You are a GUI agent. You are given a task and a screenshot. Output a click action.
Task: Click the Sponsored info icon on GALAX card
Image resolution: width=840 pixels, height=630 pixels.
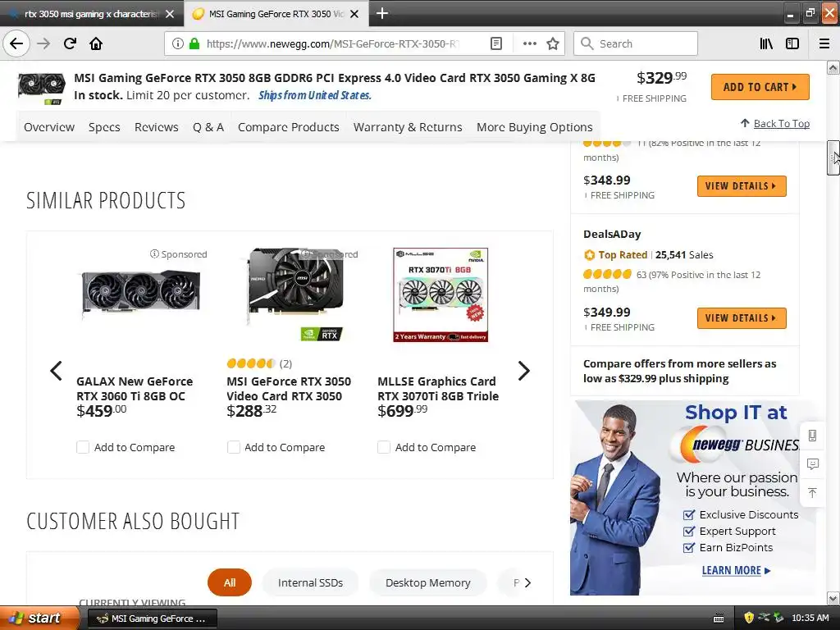[x=154, y=254]
